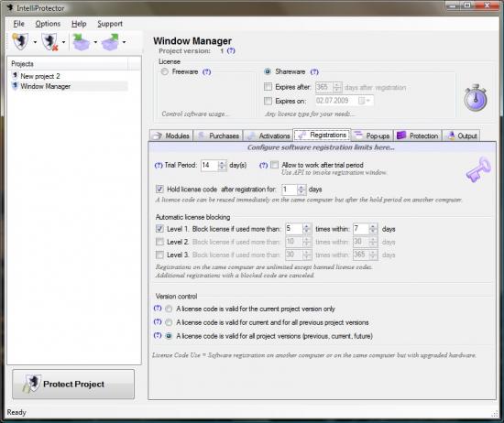Click the hold license days spinner

[301, 190]
